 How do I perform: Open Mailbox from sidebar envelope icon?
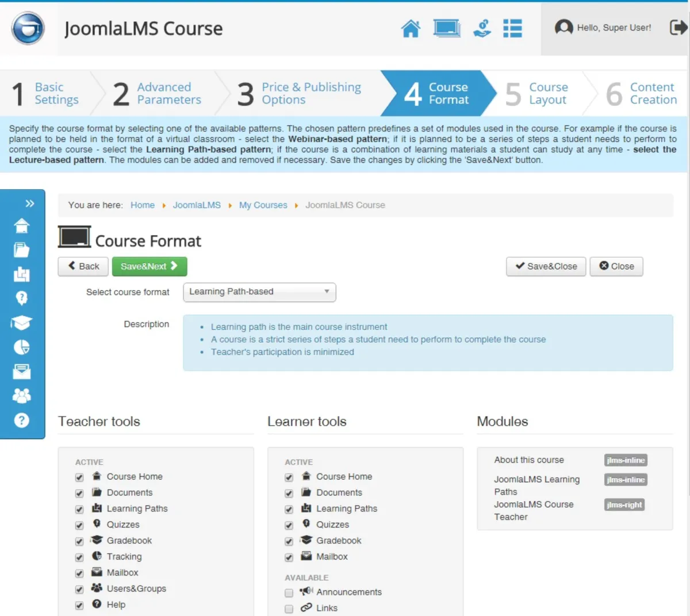pyautogui.click(x=22, y=371)
